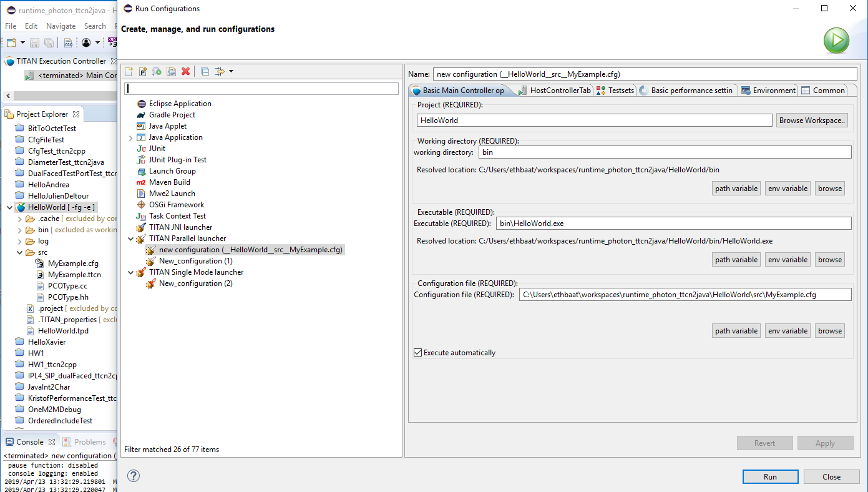
Task: Select Java Applet launch type
Action: (161, 126)
